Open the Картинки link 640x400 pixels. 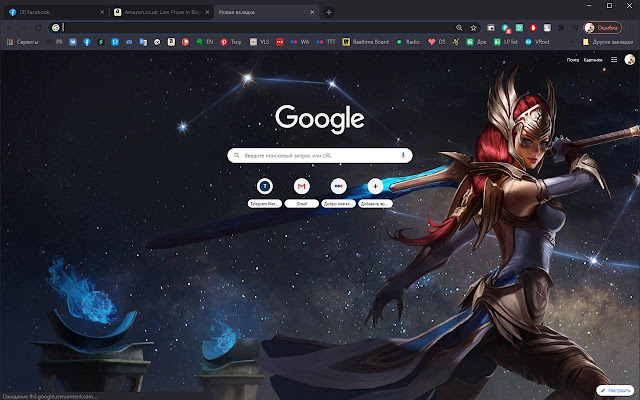[593, 60]
